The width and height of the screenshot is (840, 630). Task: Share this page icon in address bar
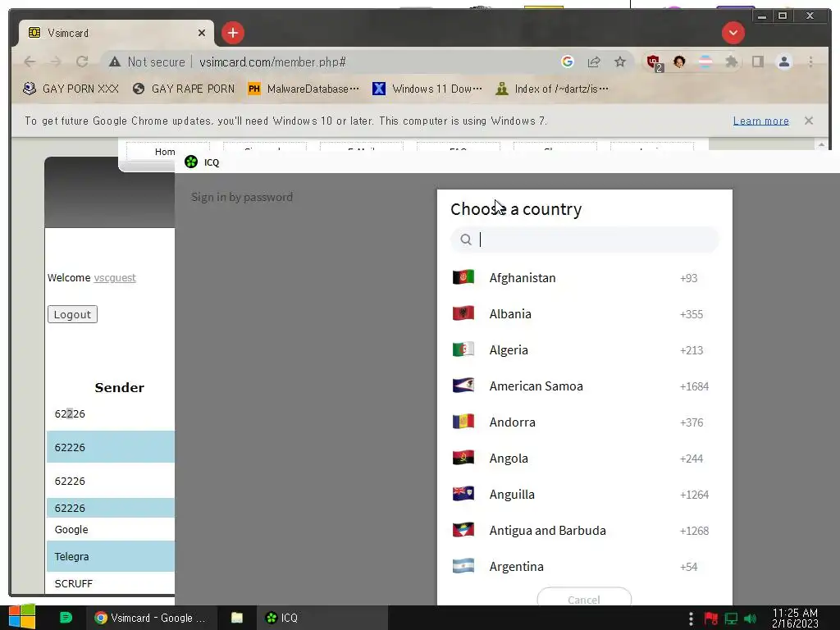[594, 62]
